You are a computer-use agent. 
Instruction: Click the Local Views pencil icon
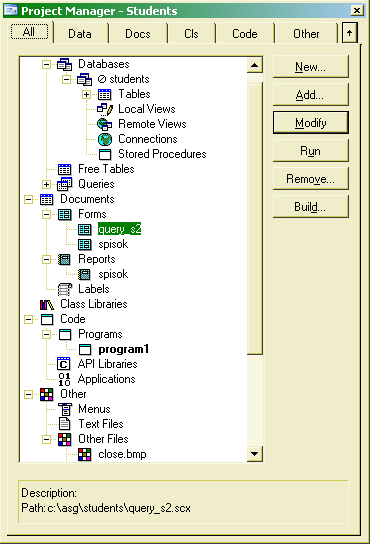point(104,109)
